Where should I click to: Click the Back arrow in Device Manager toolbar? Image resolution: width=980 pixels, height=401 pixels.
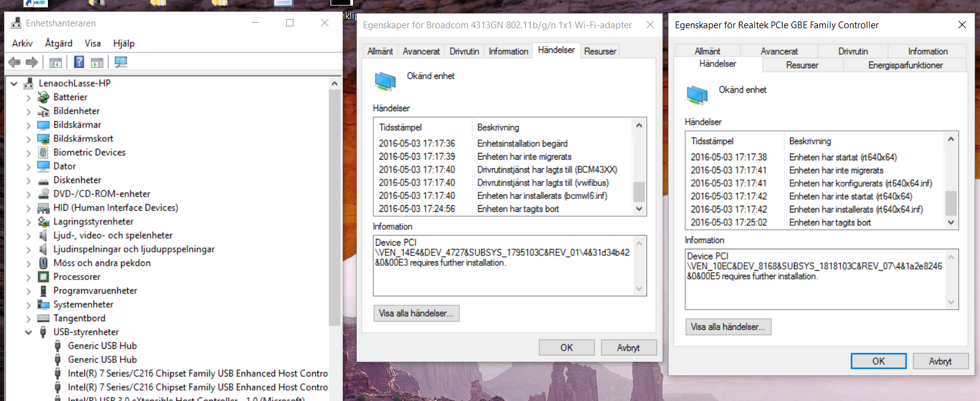[14, 62]
